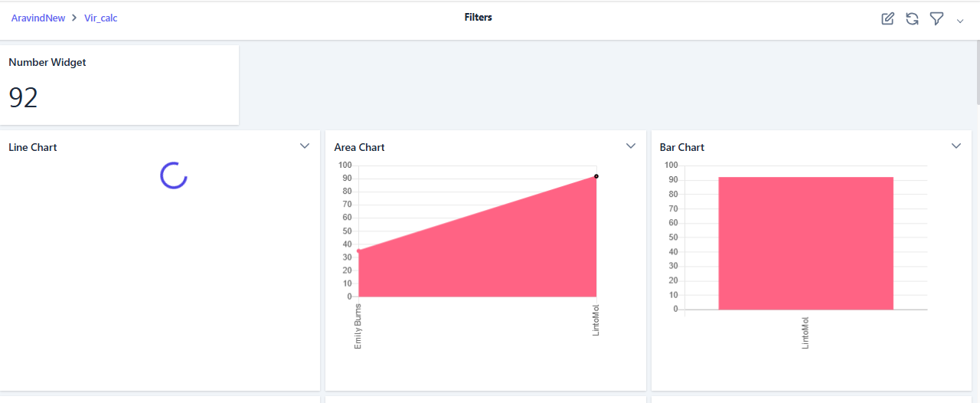
Task: Select the LintoMol data point on Area Chart
Action: [596, 176]
